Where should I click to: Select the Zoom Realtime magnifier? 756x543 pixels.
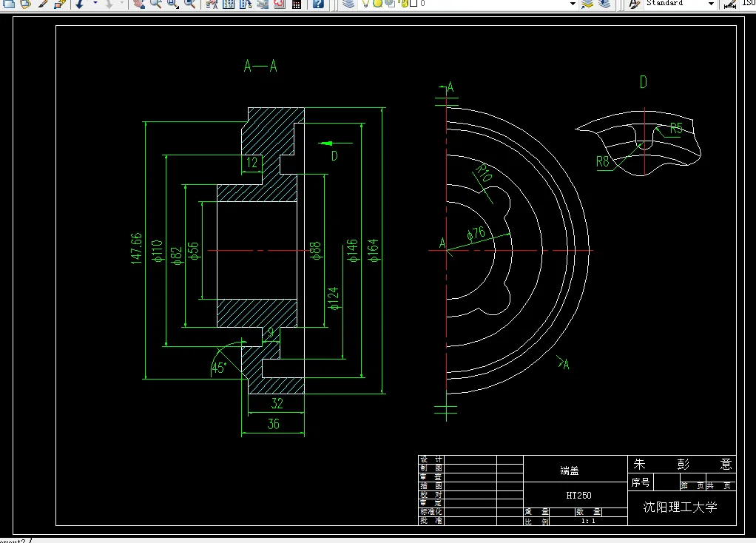tap(155, 4)
